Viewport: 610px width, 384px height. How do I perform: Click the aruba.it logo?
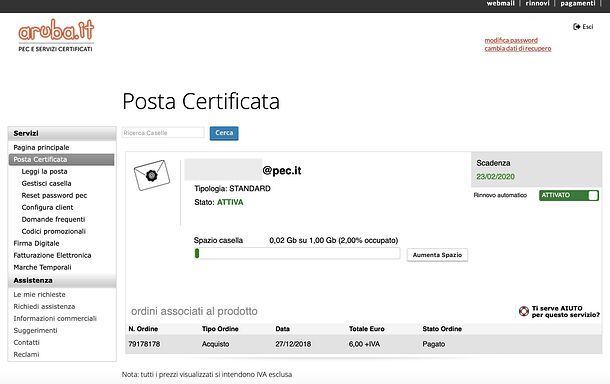pos(56,35)
